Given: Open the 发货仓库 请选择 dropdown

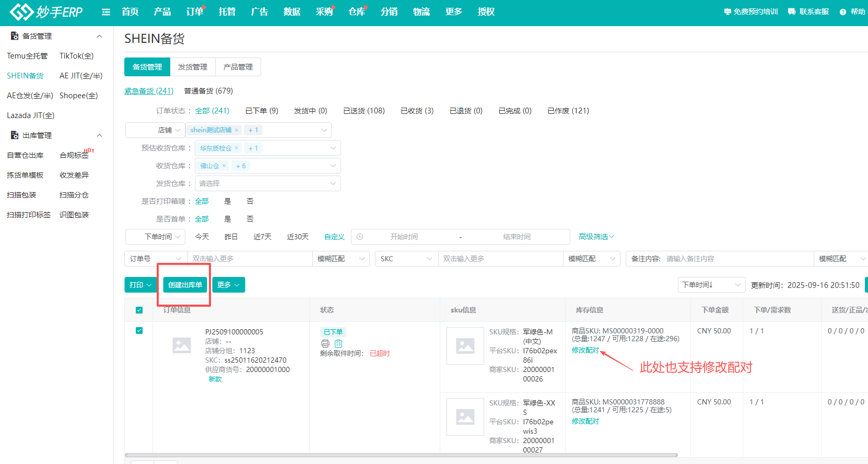Looking at the screenshot, I should tap(268, 183).
